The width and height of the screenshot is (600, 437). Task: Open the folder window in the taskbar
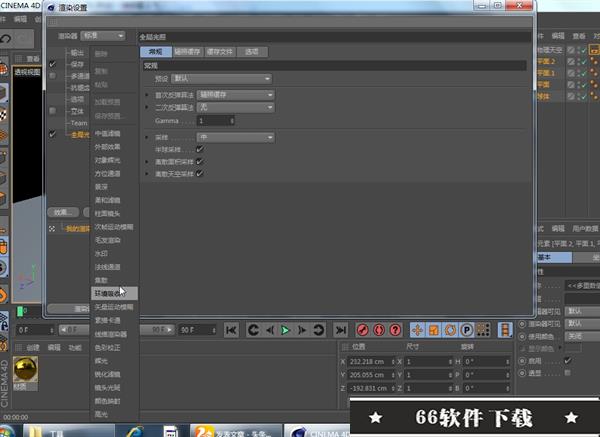click(69, 432)
